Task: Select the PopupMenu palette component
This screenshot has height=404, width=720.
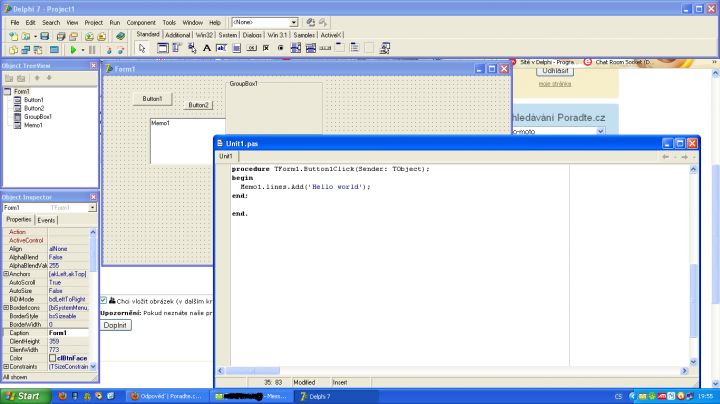Action: click(x=192, y=48)
